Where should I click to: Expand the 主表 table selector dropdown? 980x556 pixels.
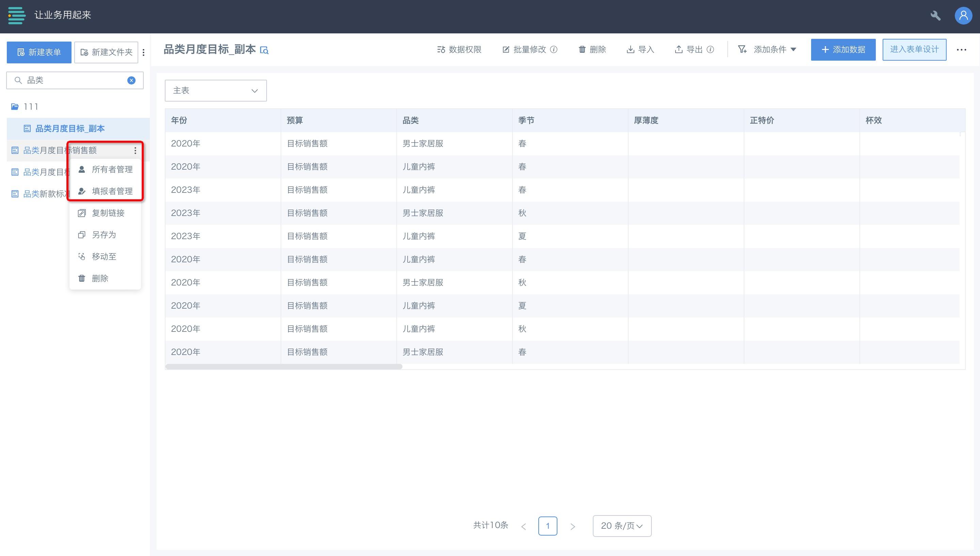[216, 91]
